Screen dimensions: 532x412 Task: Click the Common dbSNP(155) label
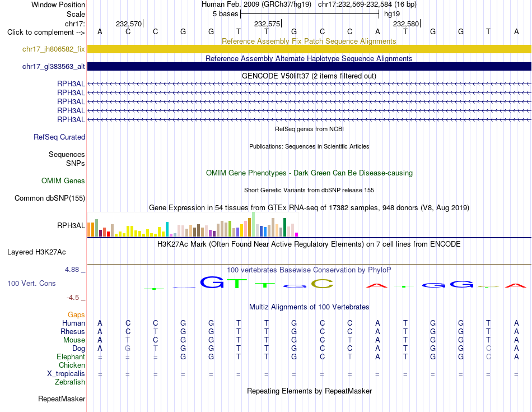(50, 198)
